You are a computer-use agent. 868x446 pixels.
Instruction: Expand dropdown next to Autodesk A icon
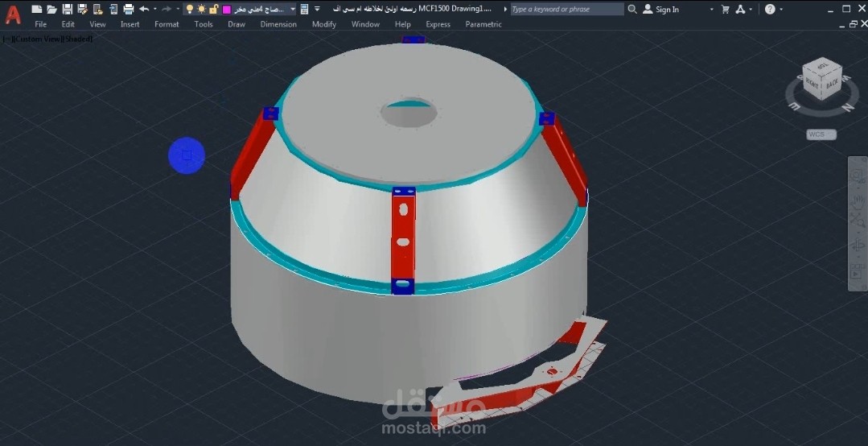[751, 10]
